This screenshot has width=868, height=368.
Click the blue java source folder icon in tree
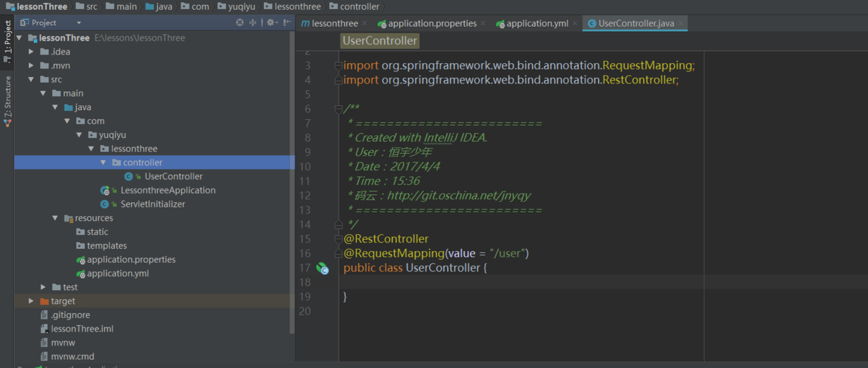69,107
